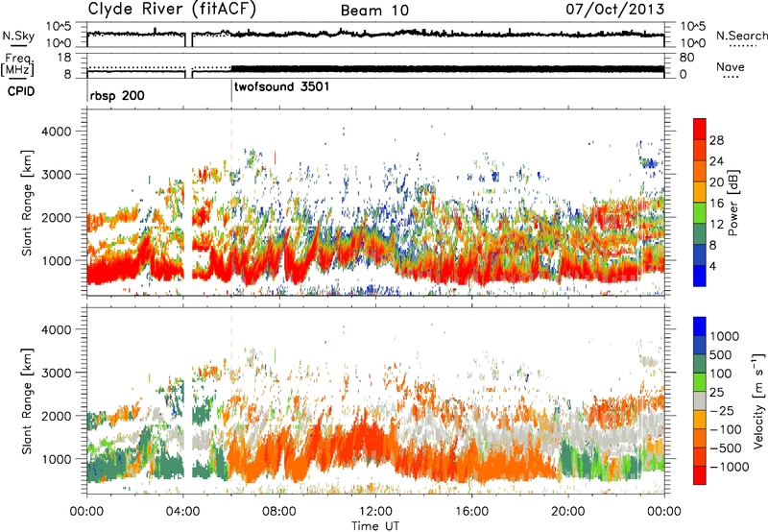Click the "18" frequency axis value
Viewport: 768px width, 532px height.
64,58
